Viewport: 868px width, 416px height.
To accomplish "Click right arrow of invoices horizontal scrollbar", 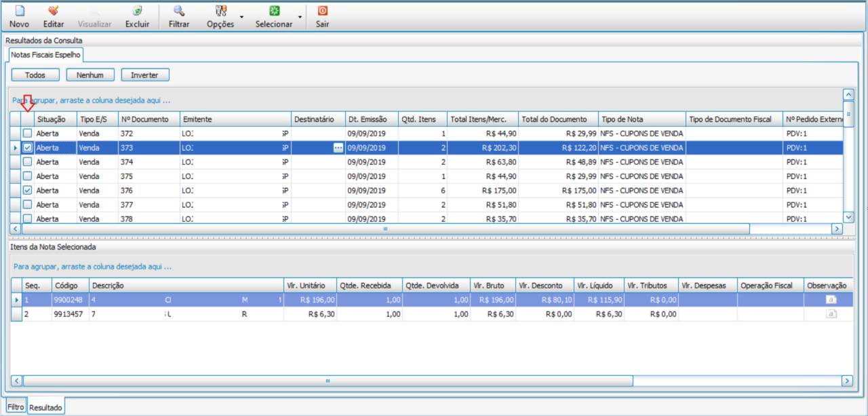I will tap(837, 229).
